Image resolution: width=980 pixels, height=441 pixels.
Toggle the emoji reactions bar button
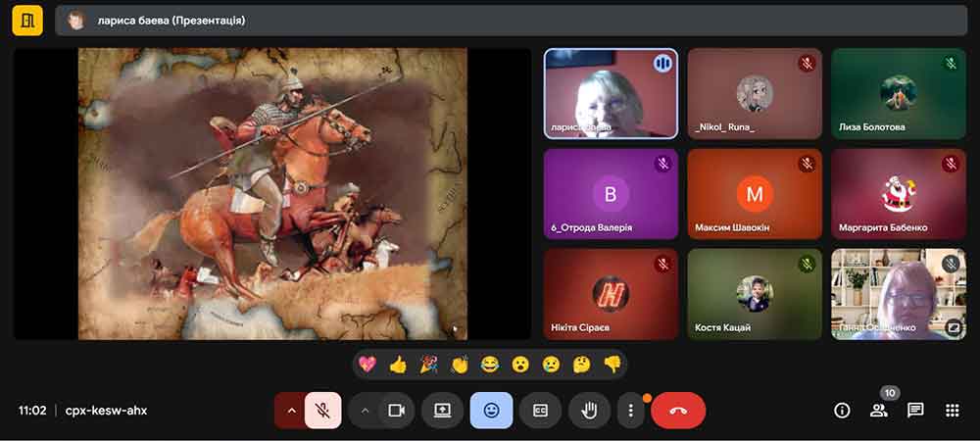point(492,411)
